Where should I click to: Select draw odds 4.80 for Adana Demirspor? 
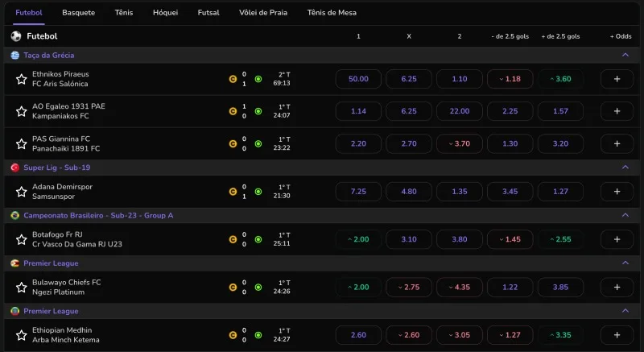[409, 192]
